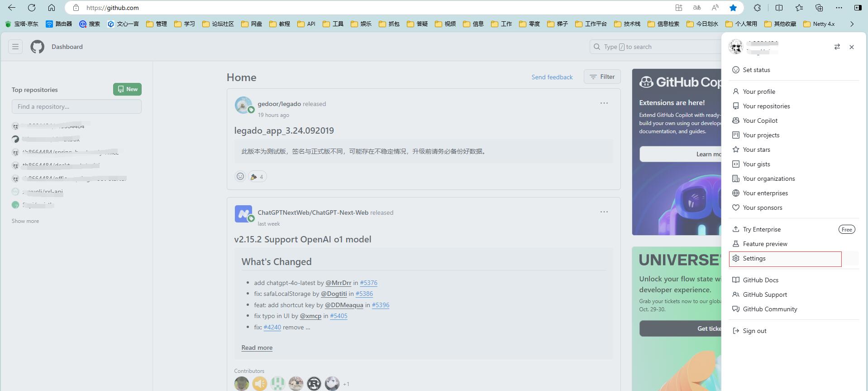Open the 路由器 bookmark
868x391 pixels.
tap(59, 24)
